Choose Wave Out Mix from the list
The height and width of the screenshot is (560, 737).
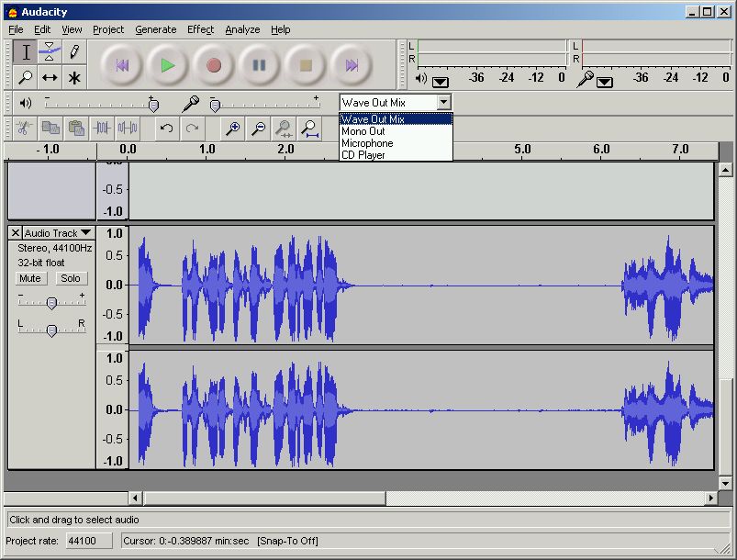click(396, 119)
